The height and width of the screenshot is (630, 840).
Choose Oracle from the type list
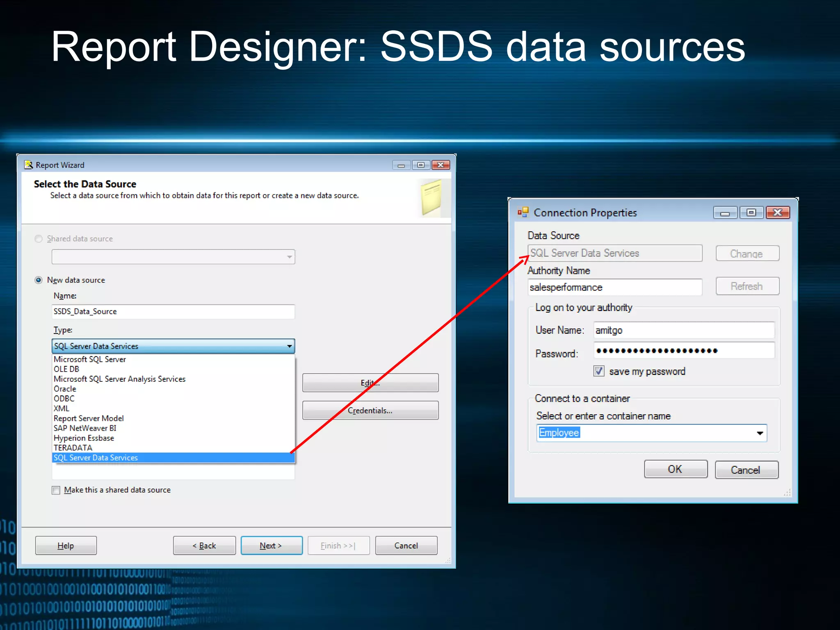[65, 389]
